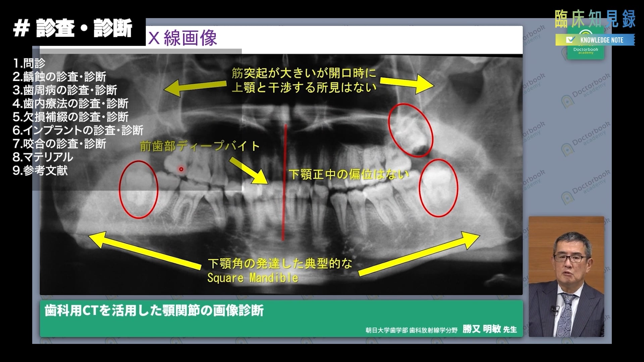The width and height of the screenshot is (644, 362).
Task: Select chapter 9.参考文献
Action: pyautogui.click(x=40, y=171)
